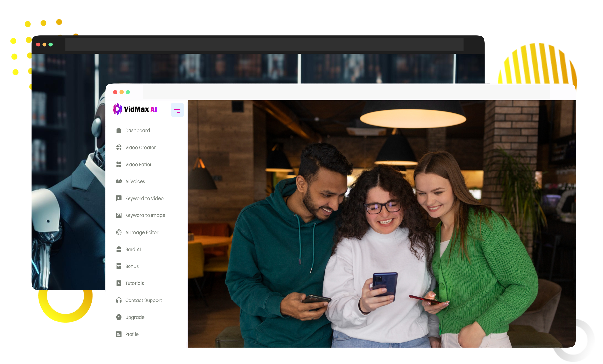This screenshot has height=364, width=603.
Task: Go to the Bonus menu item
Action: click(x=132, y=266)
